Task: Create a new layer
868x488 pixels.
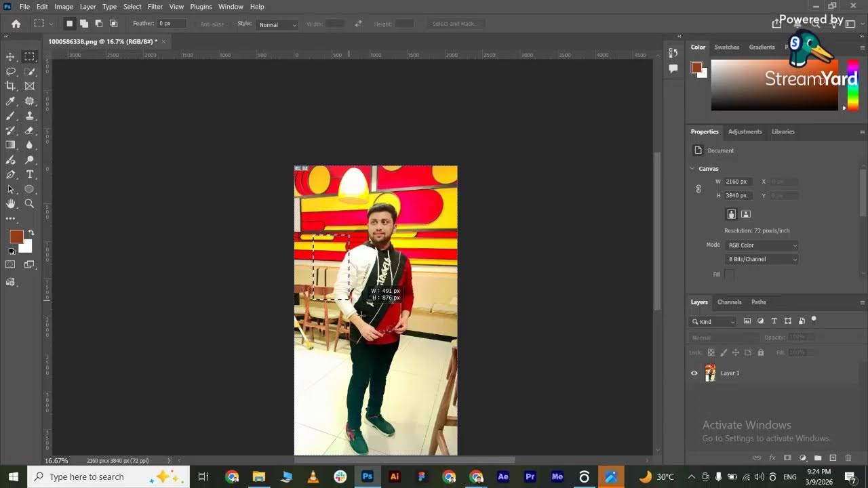Action: (833, 458)
